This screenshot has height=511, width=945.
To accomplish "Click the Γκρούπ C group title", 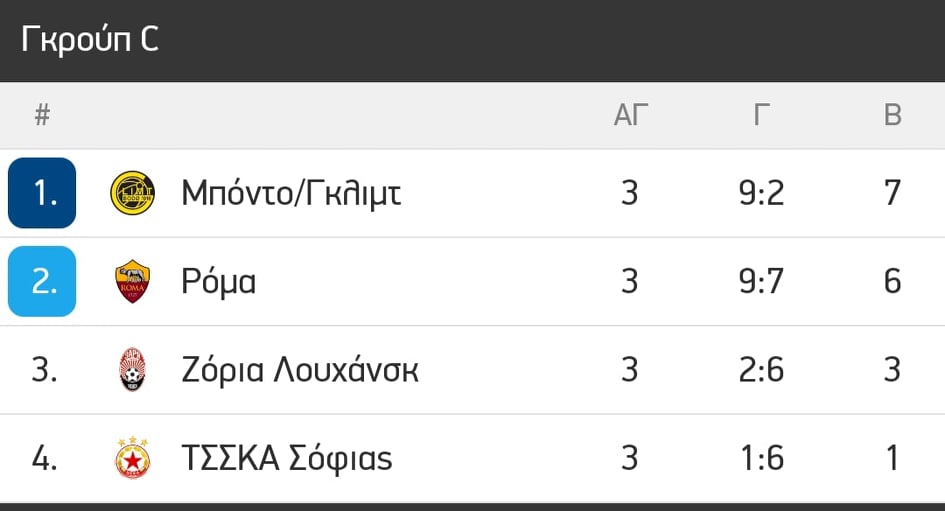I will pyautogui.click(x=90, y=40).
